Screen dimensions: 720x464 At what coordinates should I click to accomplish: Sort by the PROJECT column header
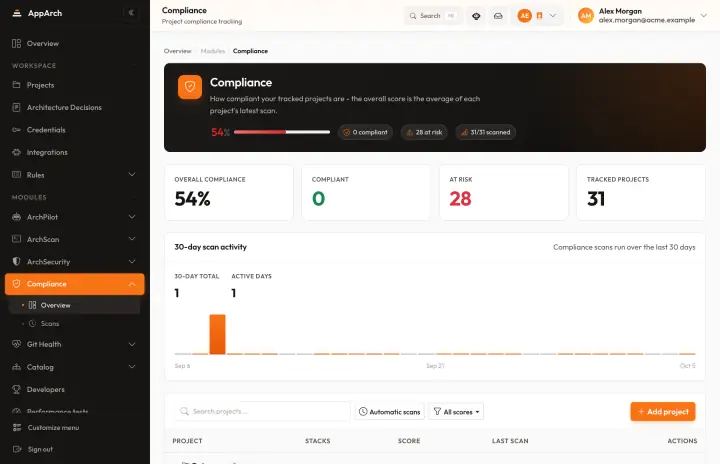[187, 441]
